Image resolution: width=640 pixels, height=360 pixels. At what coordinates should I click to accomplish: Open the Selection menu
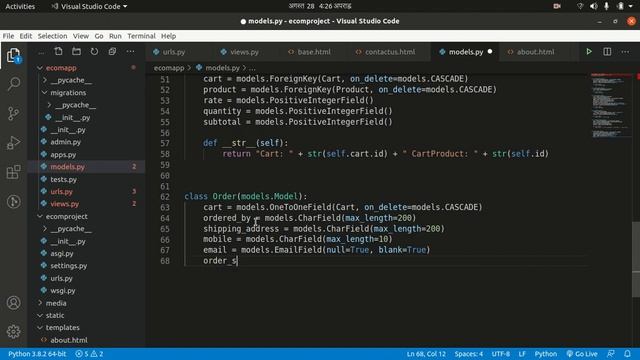coord(52,36)
